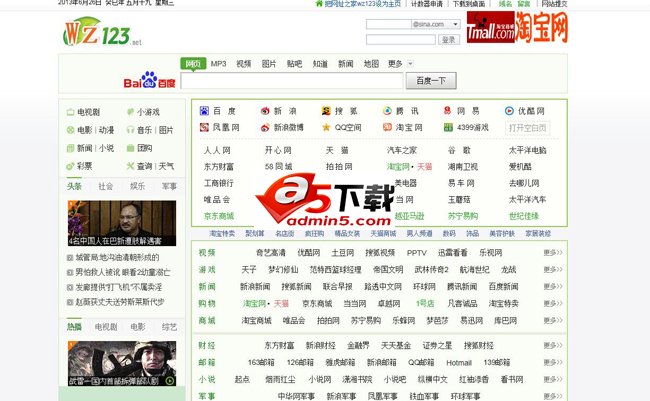Screen dimensions: 650x401
Task: Expand 更多 in the 购物 row
Action: coord(553,304)
